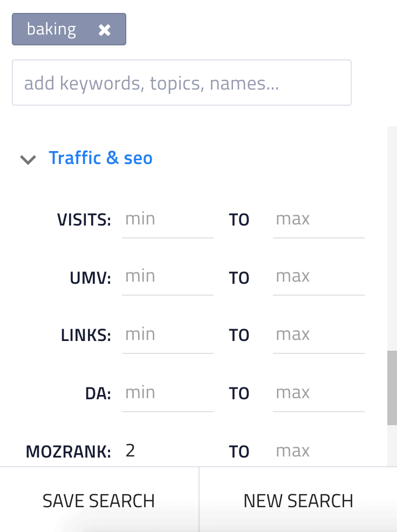
Task: Remove the baking keyword tag
Action: point(105,30)
